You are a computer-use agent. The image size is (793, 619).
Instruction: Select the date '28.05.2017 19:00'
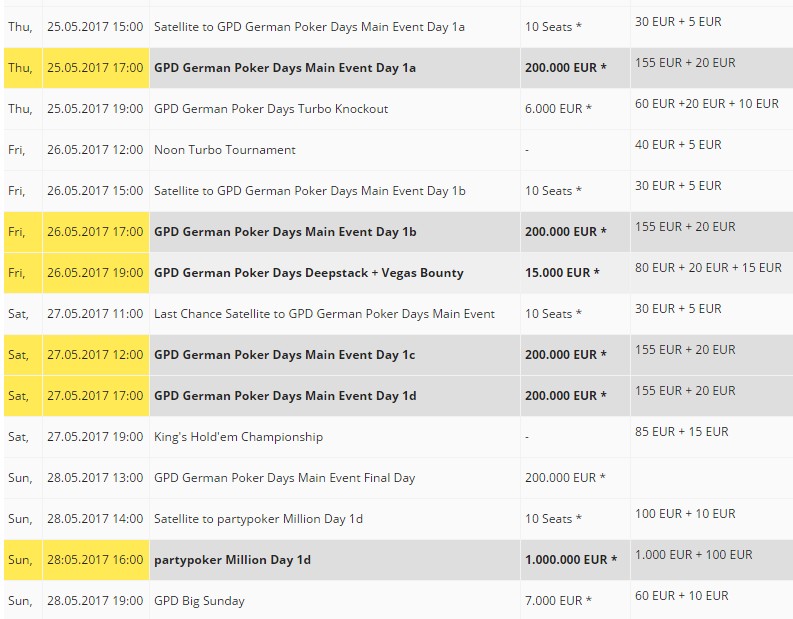coord(95,601)
